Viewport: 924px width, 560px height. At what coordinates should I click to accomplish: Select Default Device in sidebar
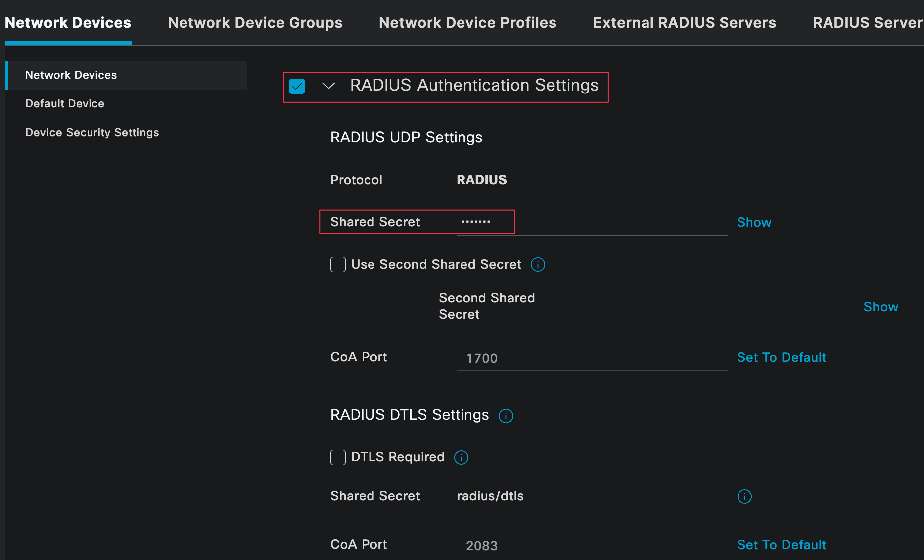click(65, 103)
